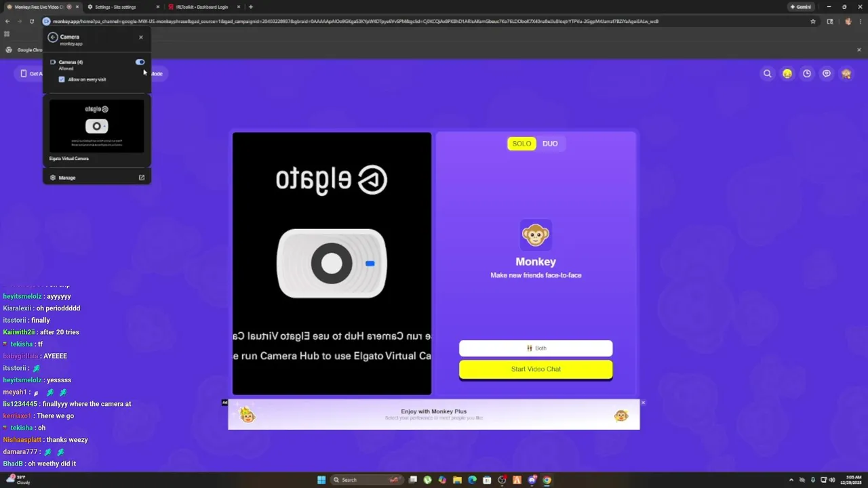This screenshot has height=488, width=868.
Task: Click chat message 'oh weethy did it'
Action: coord(52,464)
